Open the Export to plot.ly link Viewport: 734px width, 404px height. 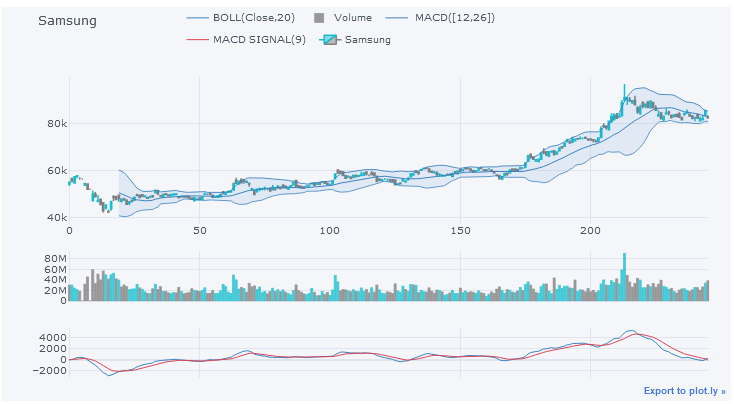tap(684, 391)
